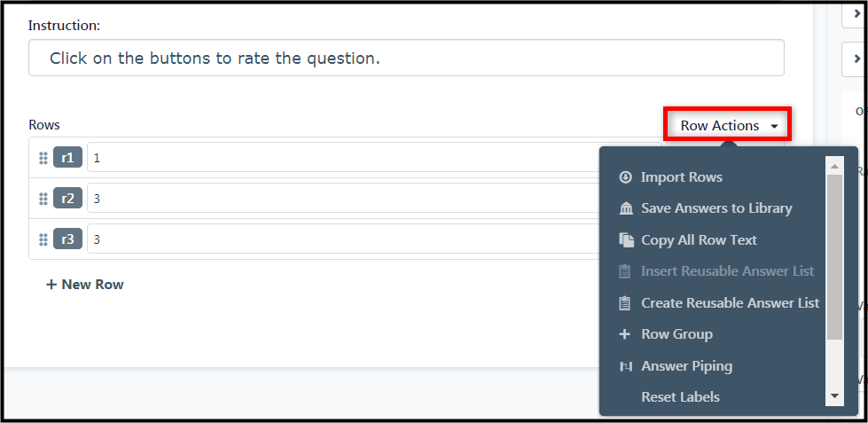
Task: Choose Answer Piping from Row Actions menu
Action: click(x=686, y=366)
